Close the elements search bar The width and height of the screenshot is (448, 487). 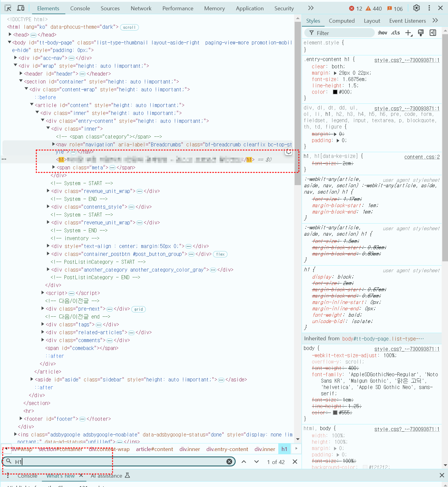point(295,462)
